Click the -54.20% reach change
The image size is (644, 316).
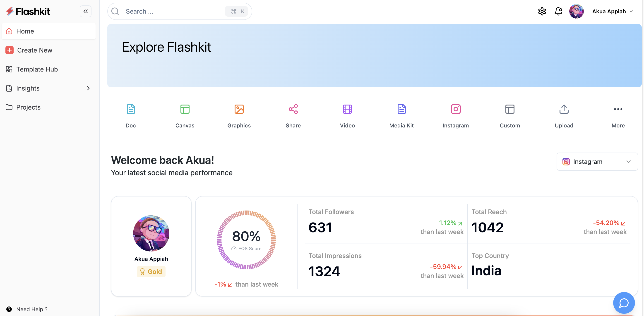tap(609, 223)
